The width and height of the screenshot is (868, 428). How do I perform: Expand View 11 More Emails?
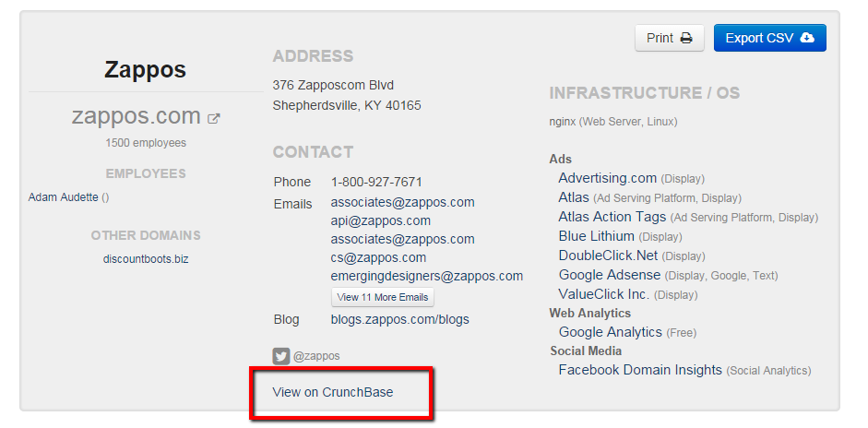382,297
